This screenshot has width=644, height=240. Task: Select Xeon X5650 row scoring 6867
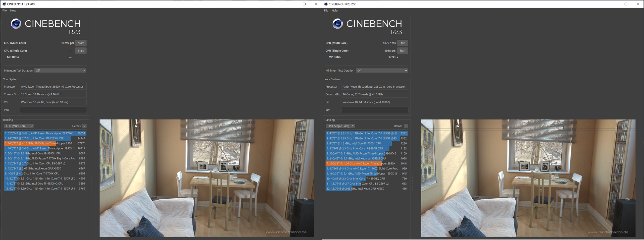point(45,168)
